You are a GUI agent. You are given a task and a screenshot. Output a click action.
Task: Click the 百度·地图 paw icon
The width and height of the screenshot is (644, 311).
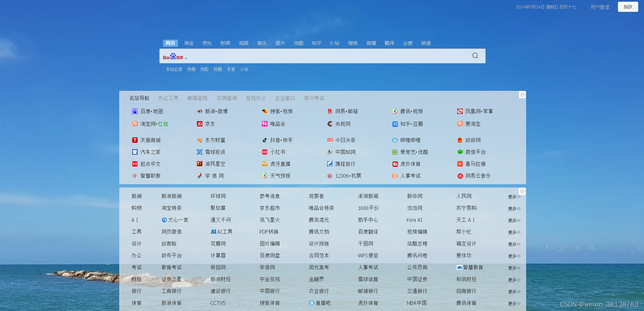click(135, 111)
